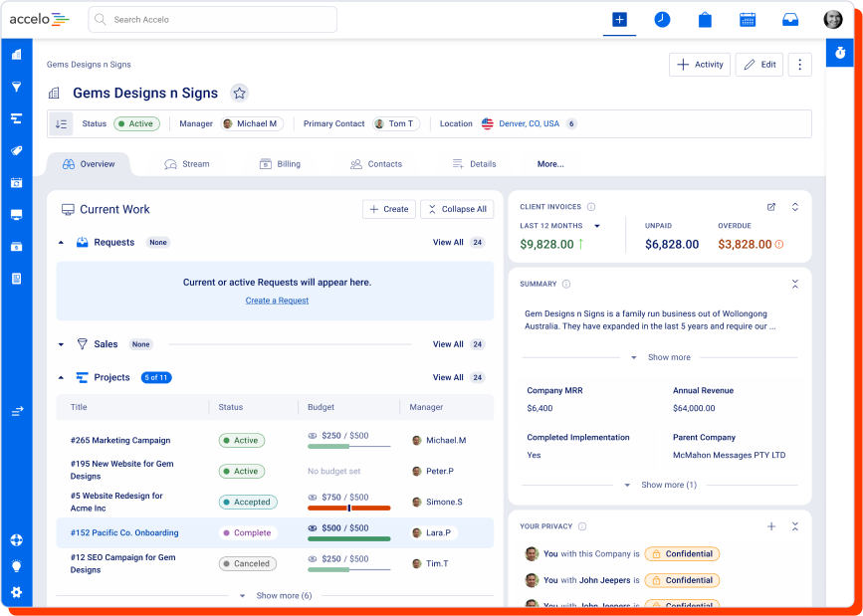Switch to the Contacts tab

[376, 164]
